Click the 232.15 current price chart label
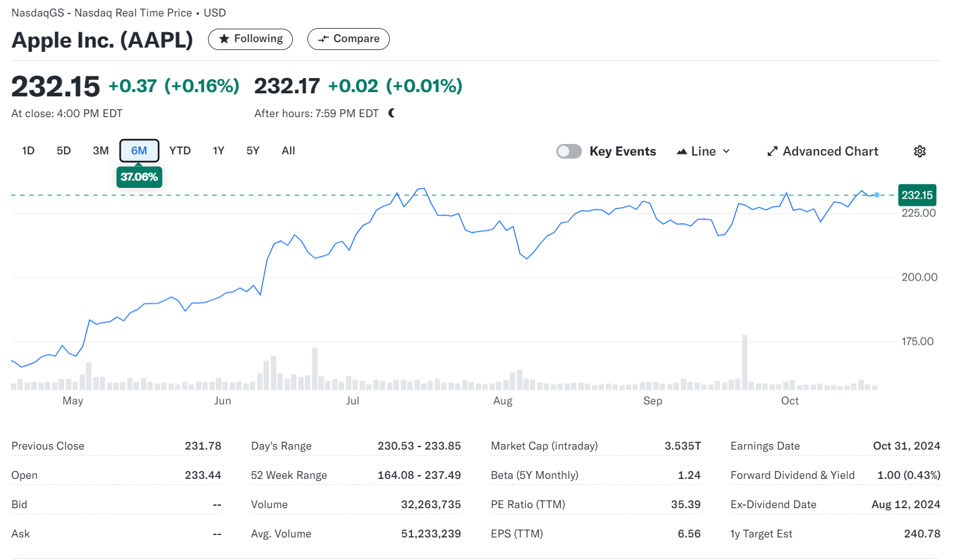 (x=917, y=195)
